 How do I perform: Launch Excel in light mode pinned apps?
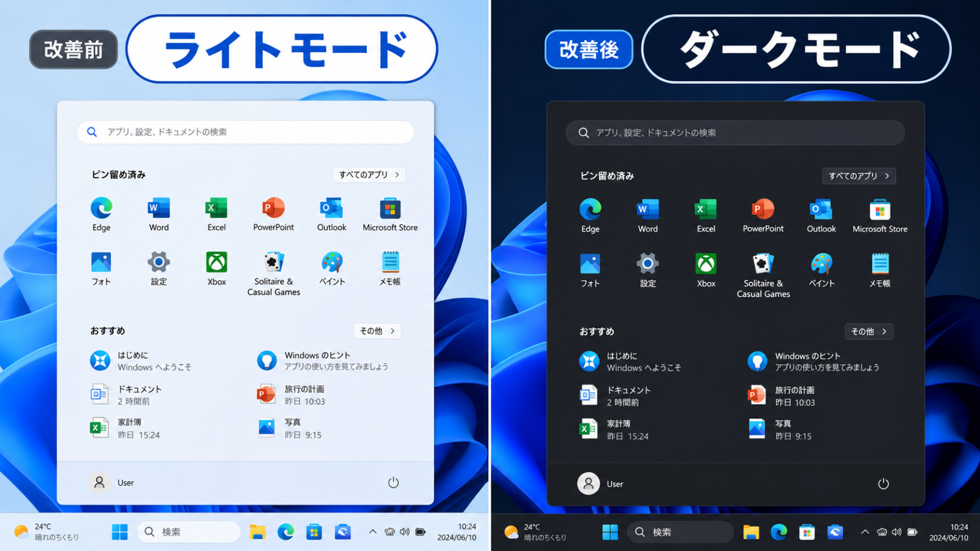(216, 214)
